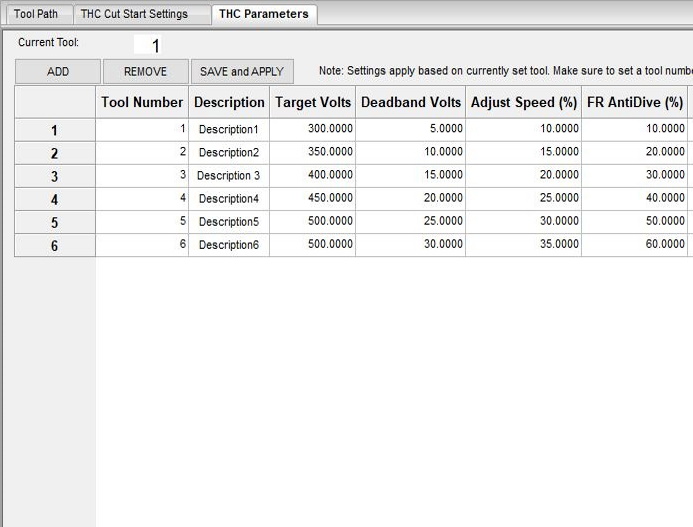Click the Adjust Speed (%) column header
This screenshot has height=527, width=693.
[x=524, y=102]
